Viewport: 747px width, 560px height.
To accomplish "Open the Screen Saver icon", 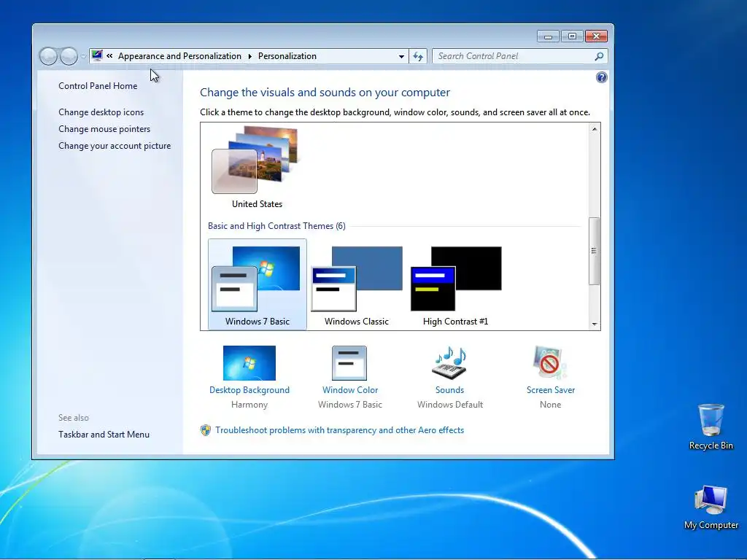I will [x=550, y=363].
